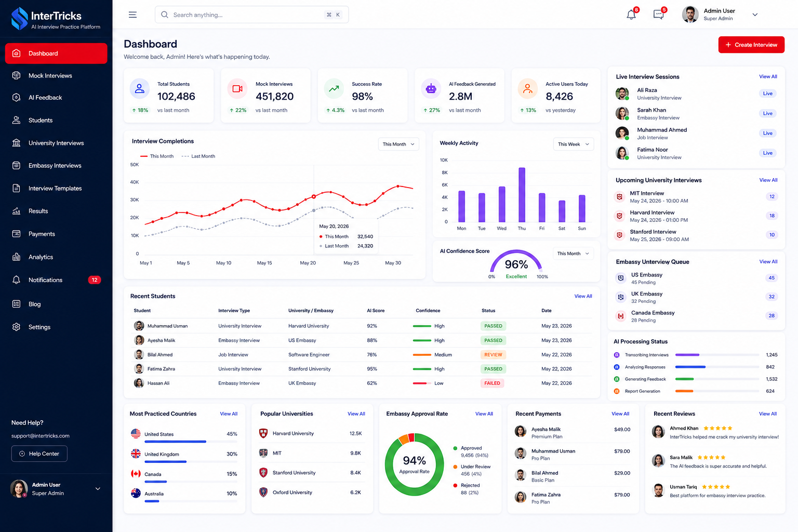
Task: Click the REVIEW status for Bilal Ahmed
Action: pos(493,354)
